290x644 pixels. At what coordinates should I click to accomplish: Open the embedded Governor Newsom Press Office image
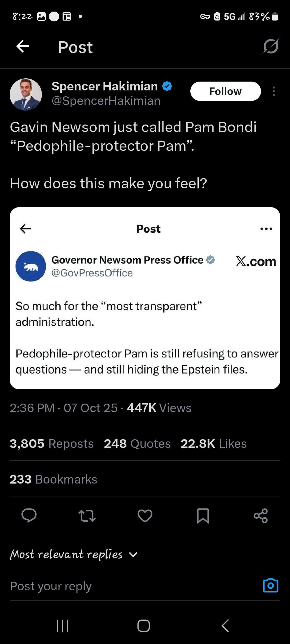(145, 298)
